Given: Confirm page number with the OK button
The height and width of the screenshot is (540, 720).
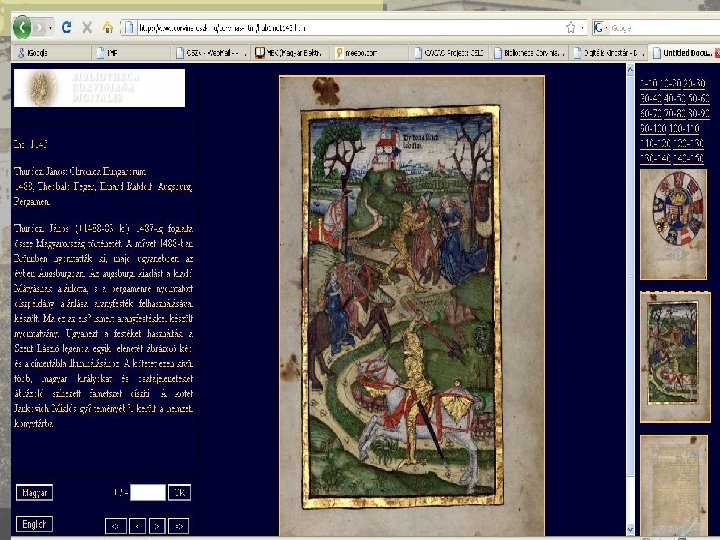Looking at the screenshot, I should click(x=179, y=493).
